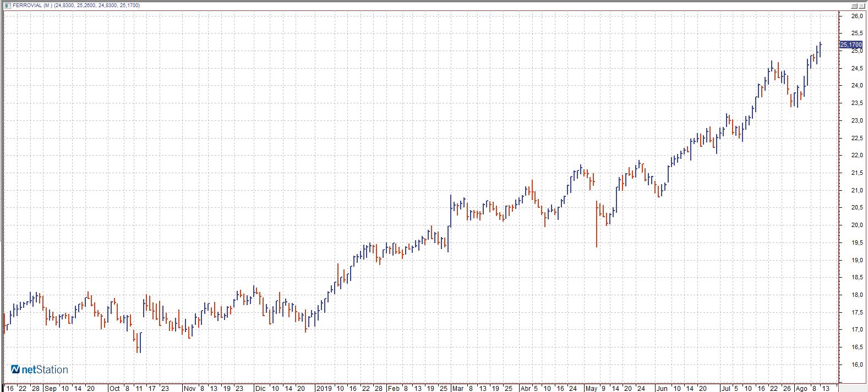Click the 2019 label on the date axis
The width and height of the screenshot is (868, 392).
pos(323,388)
